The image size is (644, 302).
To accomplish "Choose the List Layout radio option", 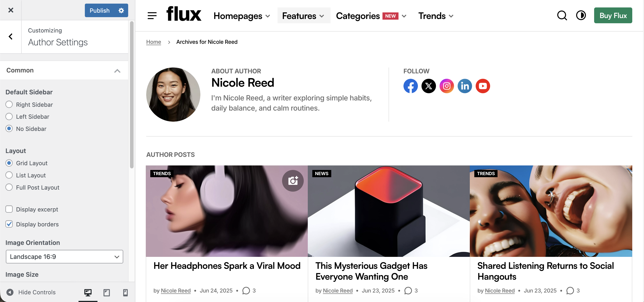I will 9,175.
